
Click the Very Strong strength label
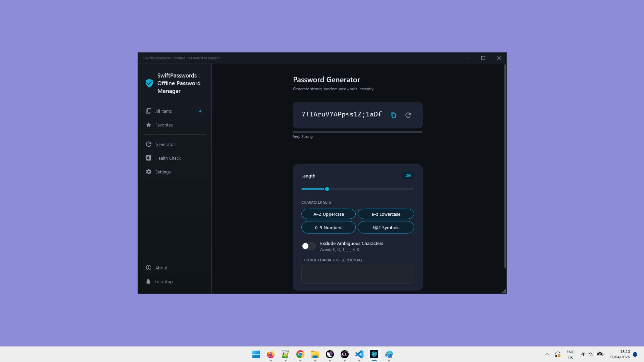coord(303,137)
